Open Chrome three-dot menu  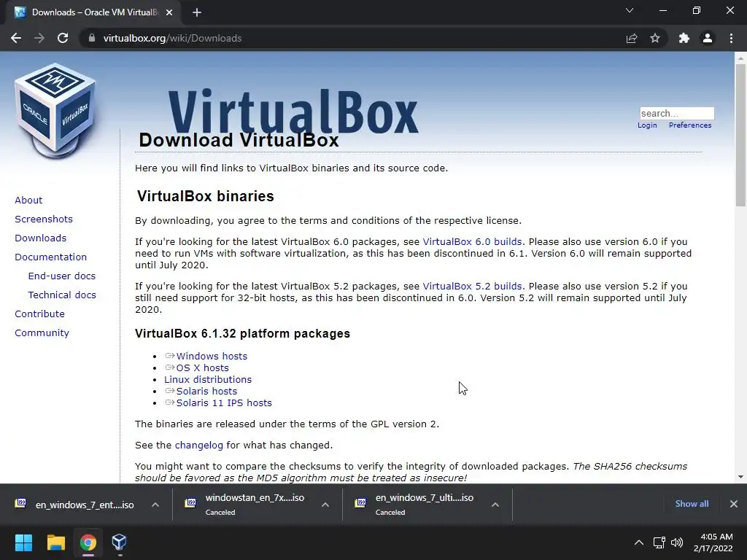[x=731, y=38]
